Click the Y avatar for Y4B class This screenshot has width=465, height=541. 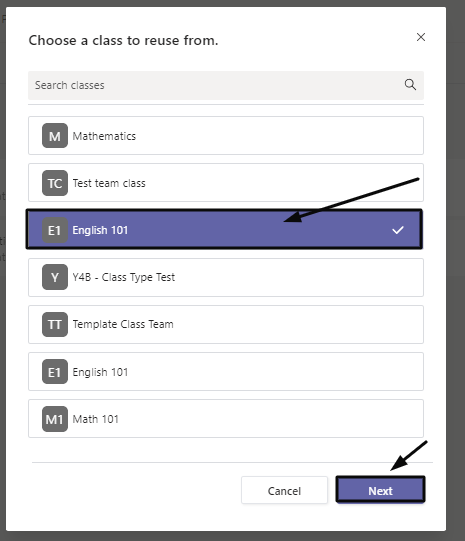pos(55,277)
